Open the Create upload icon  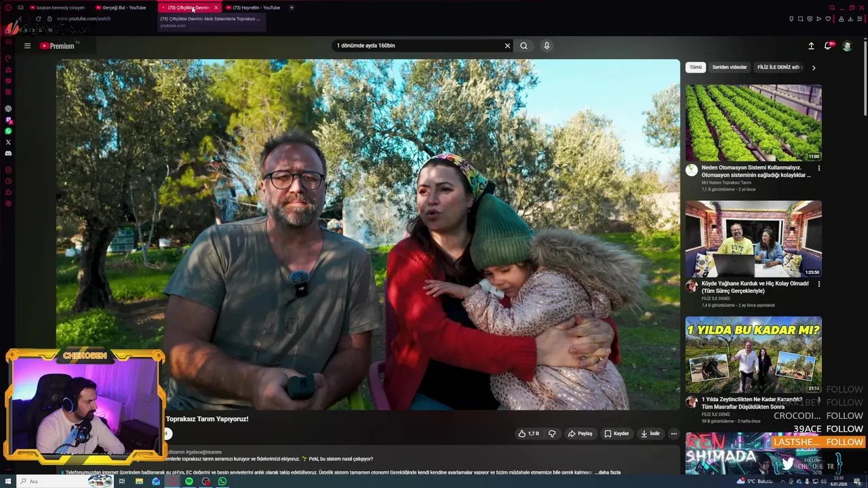(811, 45)
